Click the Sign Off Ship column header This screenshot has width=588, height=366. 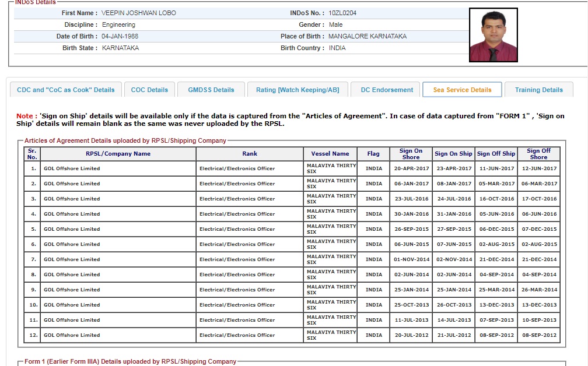(x=496, y=154)
